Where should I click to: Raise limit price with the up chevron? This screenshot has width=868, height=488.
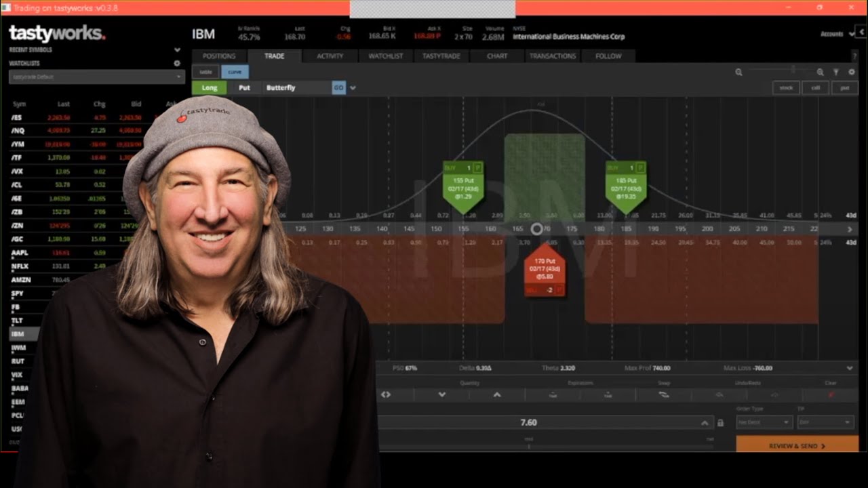coord(705,423)
